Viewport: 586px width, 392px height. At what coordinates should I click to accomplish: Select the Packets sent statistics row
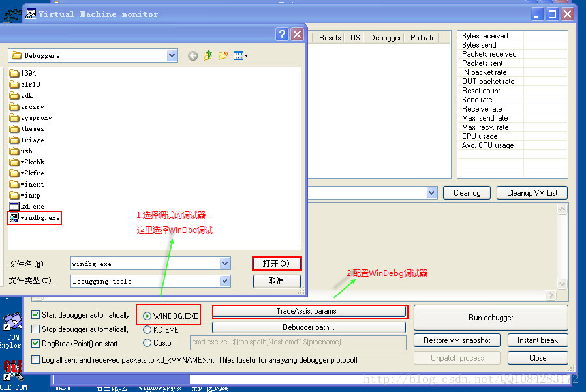(512, 63)
